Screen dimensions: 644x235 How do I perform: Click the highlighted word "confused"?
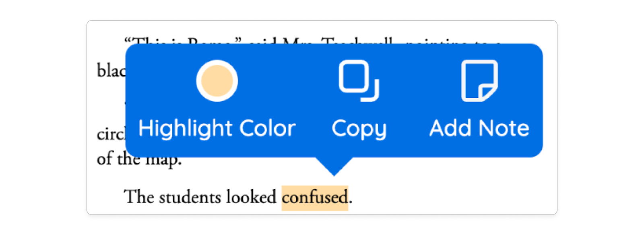[x=314, y=198]
